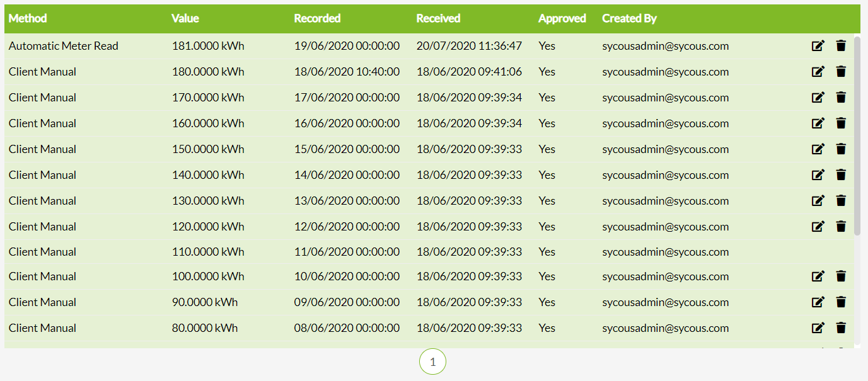Edit the 180.0000 kWh reading row
This screenshot has height=381, width=868.
(818, 72)
